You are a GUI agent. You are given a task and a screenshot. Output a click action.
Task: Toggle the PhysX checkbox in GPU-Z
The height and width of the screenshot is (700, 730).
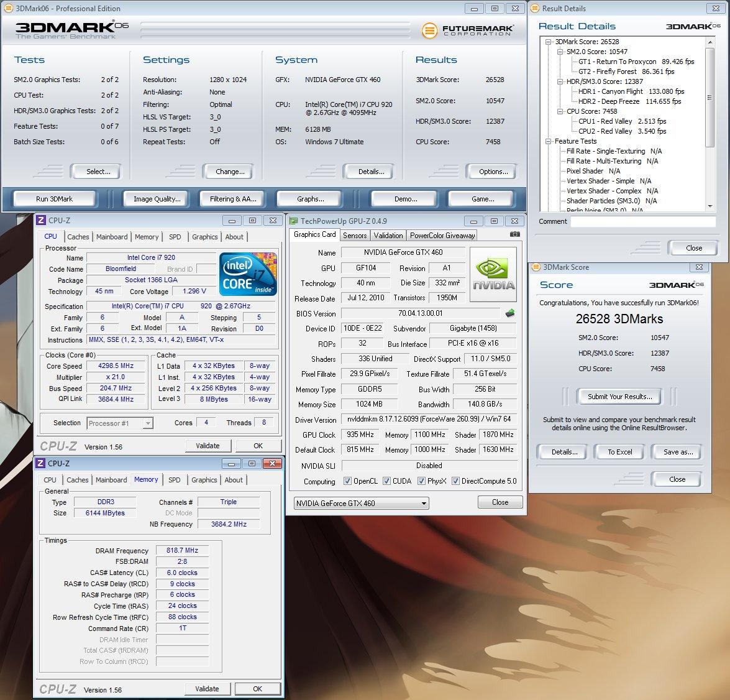(421, 481)
